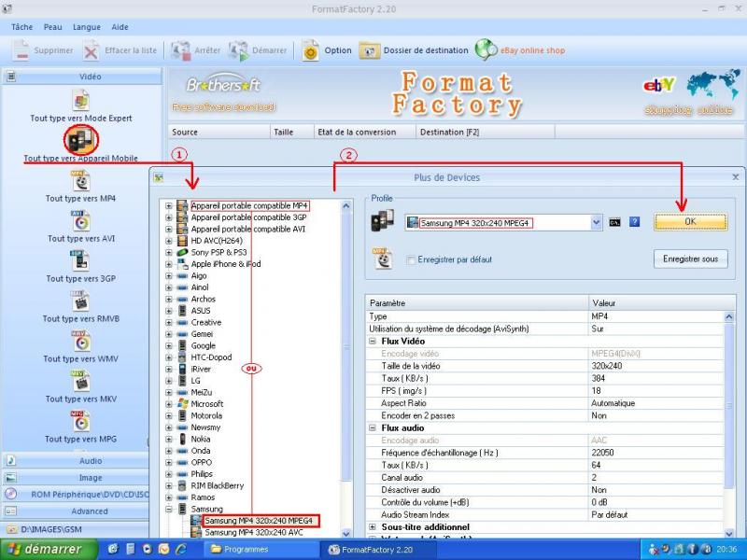747x560 pixels.
Task: Select the HTC-Dopod device entry
Action: point(211,357)
